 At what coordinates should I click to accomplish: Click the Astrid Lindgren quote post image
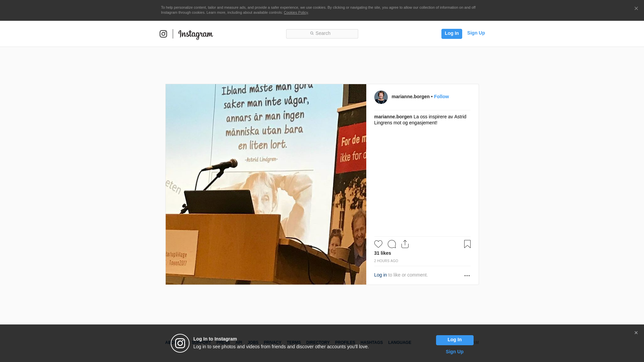(266, 184)
